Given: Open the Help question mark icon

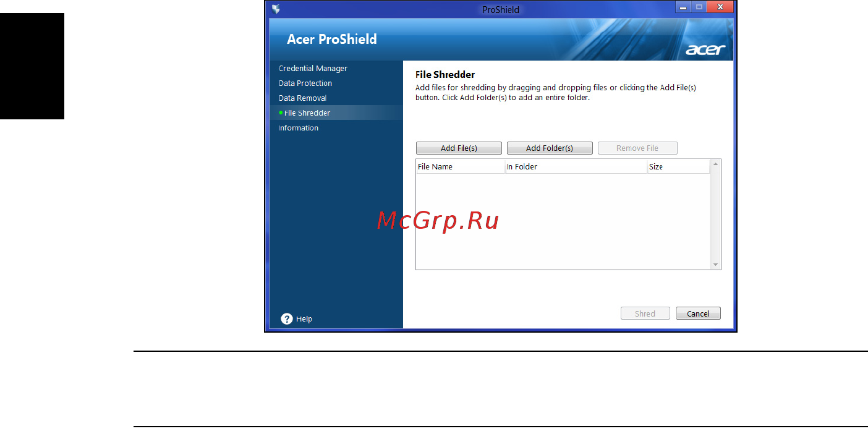Looking at the screenshot, I should point(286,319).
